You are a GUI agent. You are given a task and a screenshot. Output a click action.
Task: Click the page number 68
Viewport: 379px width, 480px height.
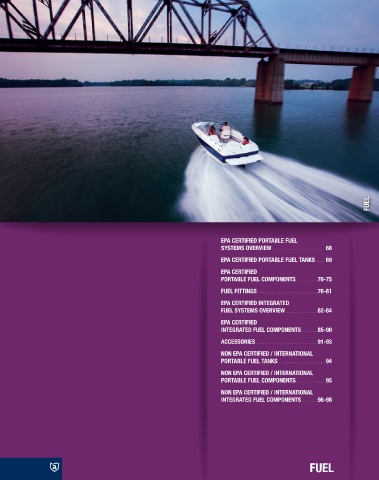tap(329, 248)
